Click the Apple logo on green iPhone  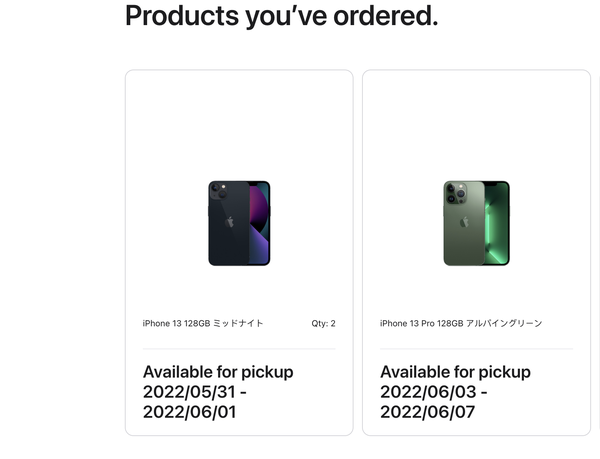click(464, 222)
